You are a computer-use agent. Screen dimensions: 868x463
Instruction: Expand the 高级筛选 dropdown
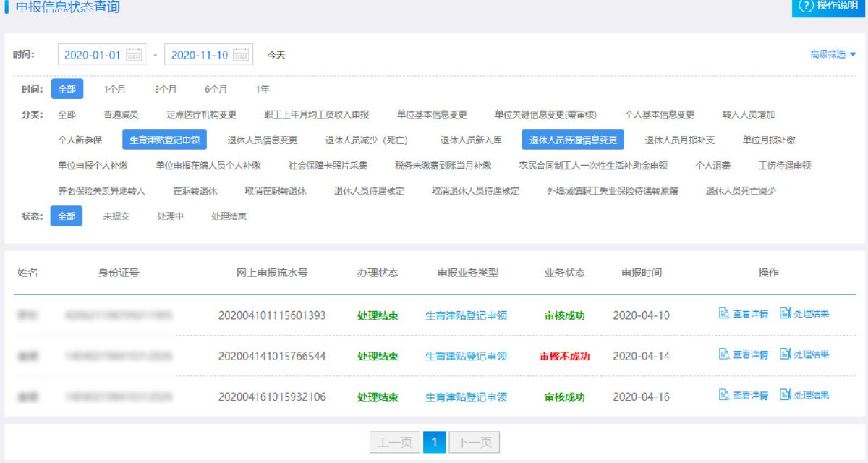[x=833, y=54]
